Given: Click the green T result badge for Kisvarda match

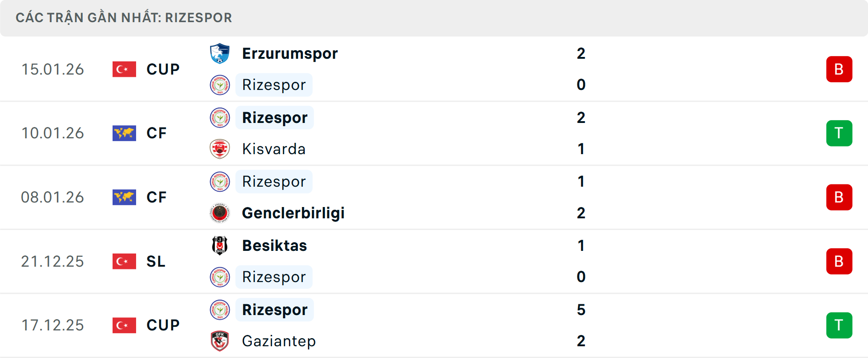Looking at the screenshot, I should coord(839,133).
